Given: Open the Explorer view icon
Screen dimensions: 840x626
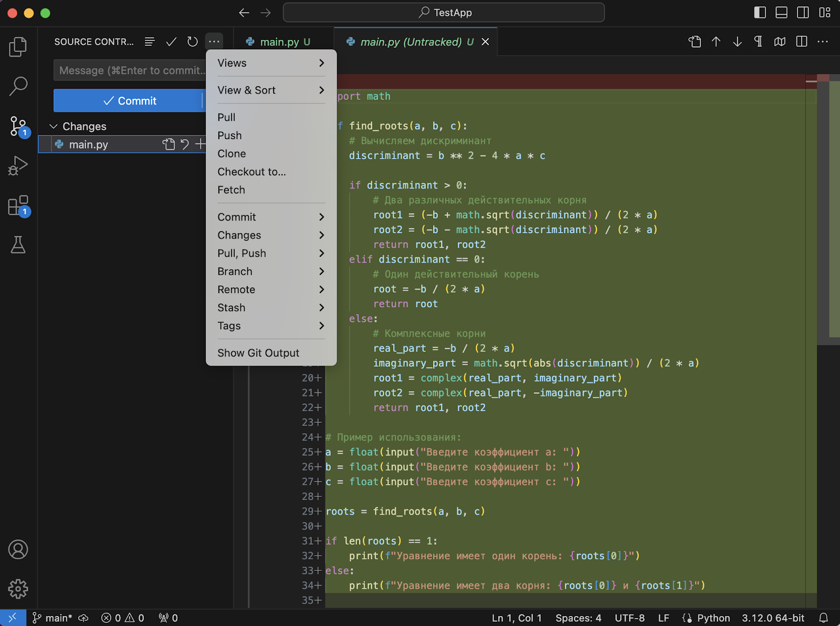Looking at the screenshot, I should [x=18, y=47].
